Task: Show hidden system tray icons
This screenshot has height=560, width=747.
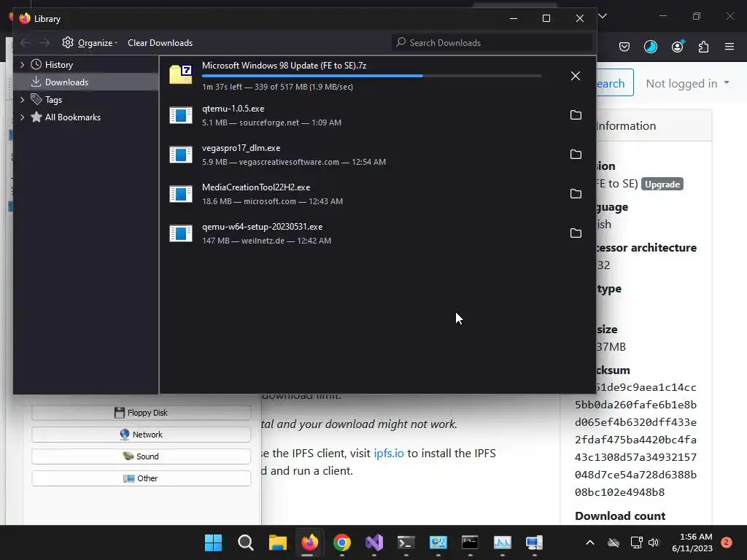Action: [589, 542]
